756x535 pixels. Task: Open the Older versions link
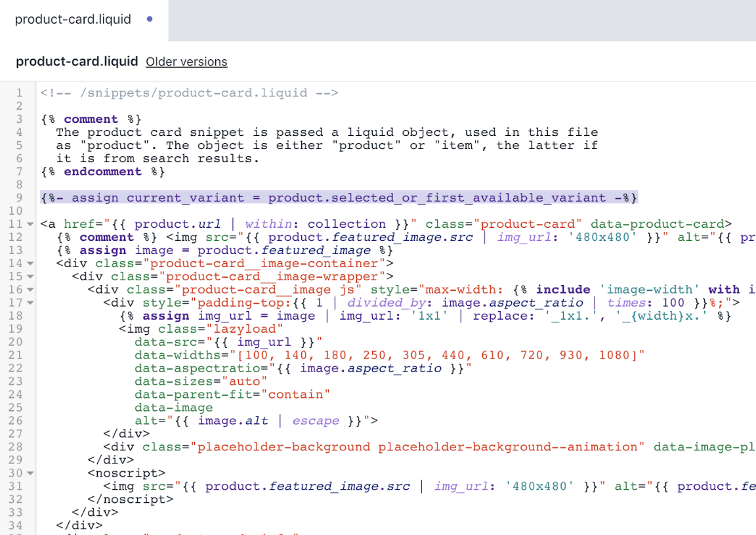[x=186, y=62]
